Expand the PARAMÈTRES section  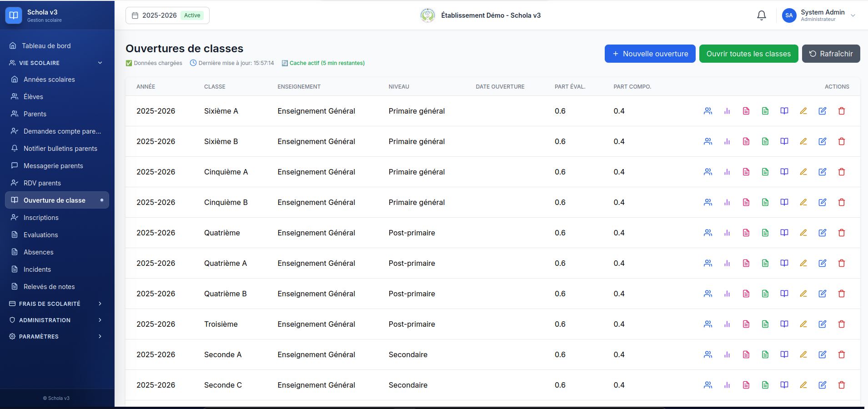(57, 336)
